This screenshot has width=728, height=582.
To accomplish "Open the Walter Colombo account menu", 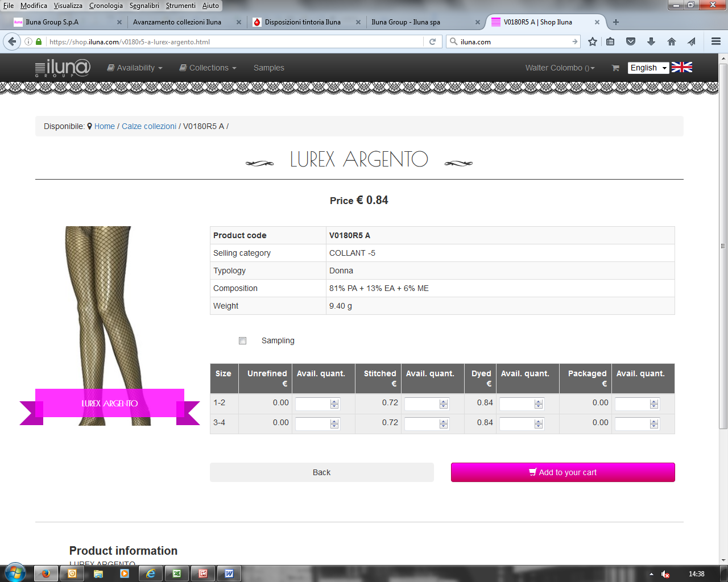I will [x=560, y=68].
